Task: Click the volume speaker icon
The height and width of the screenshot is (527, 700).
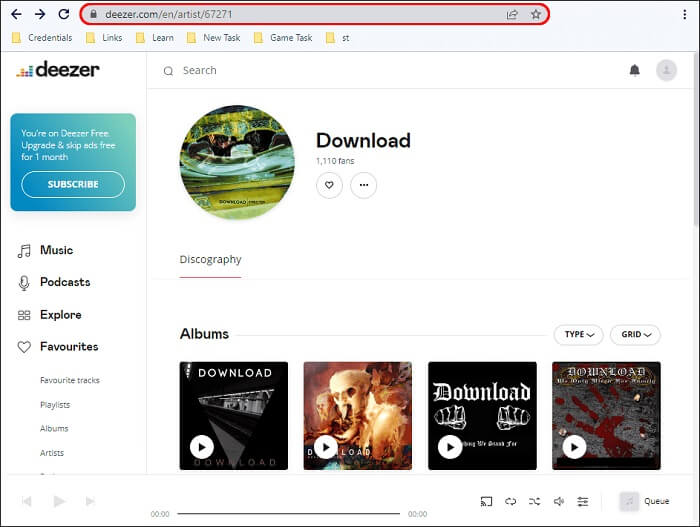Action: [559, 500]
